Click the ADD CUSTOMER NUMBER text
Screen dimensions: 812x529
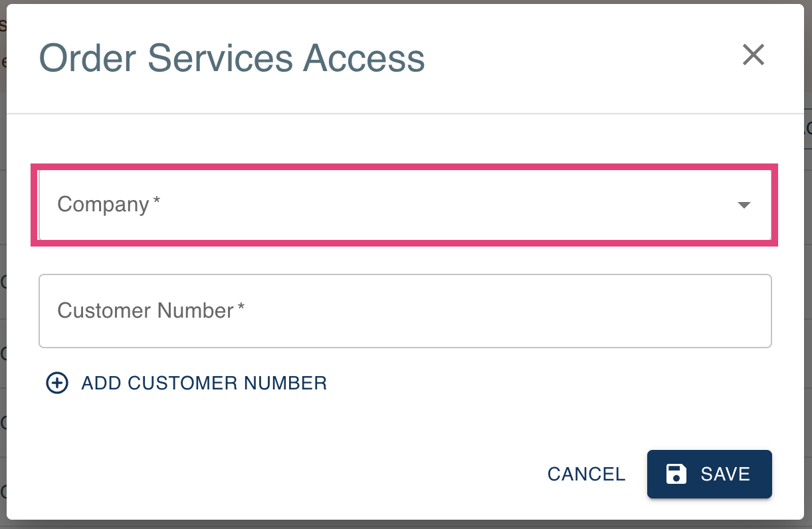pyautogui.click(x=204, y=383)
